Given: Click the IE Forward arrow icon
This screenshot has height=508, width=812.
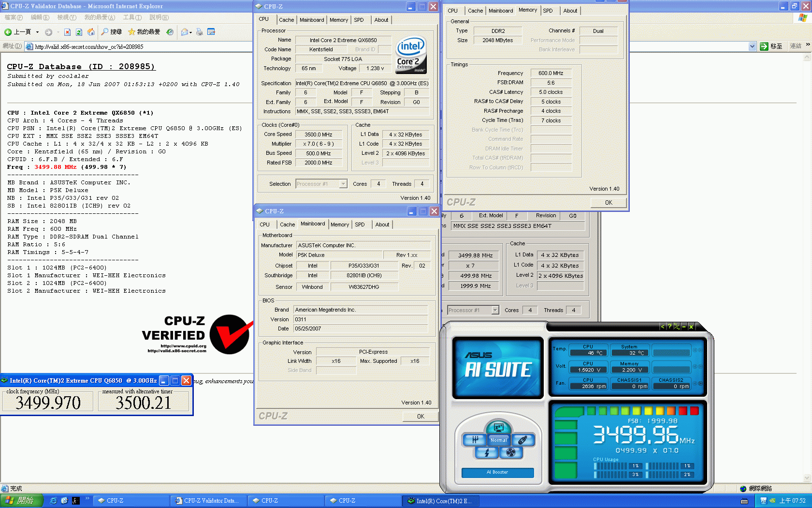Looking at the screenshot, I should [48, 32].
